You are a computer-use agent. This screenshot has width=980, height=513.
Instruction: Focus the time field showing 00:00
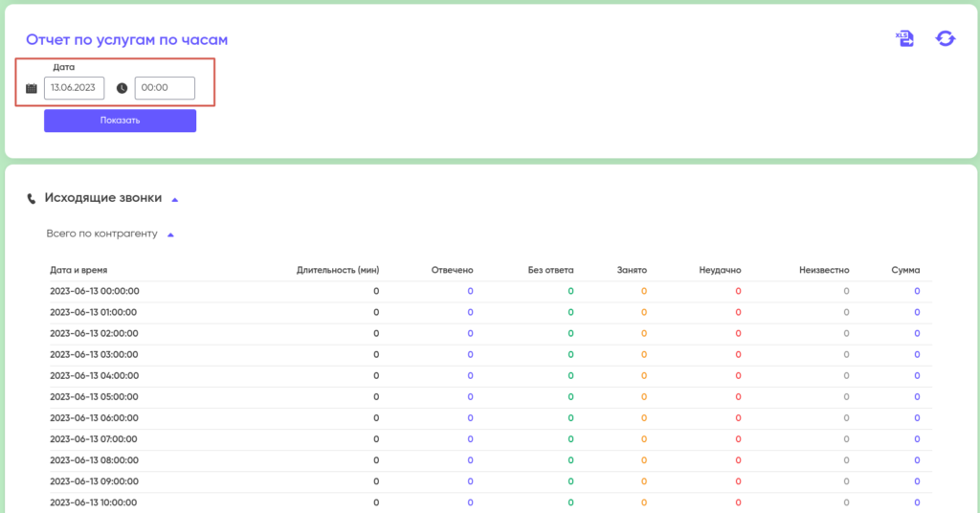click(x=164, y=88)
